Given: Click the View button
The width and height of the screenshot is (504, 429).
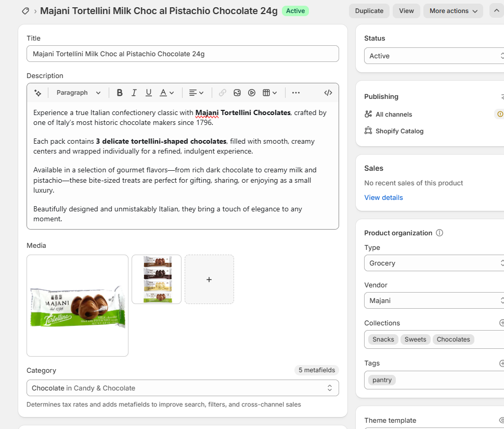Looking at the screenshot, I should [x=406, y=11].
